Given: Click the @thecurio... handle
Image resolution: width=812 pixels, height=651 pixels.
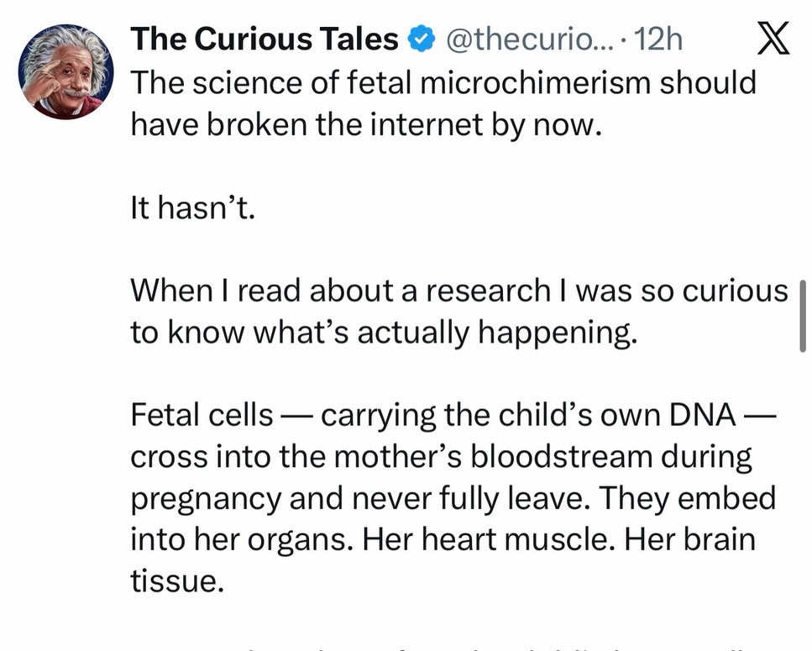Looking at the screenshot, I should tap(516, 39).
